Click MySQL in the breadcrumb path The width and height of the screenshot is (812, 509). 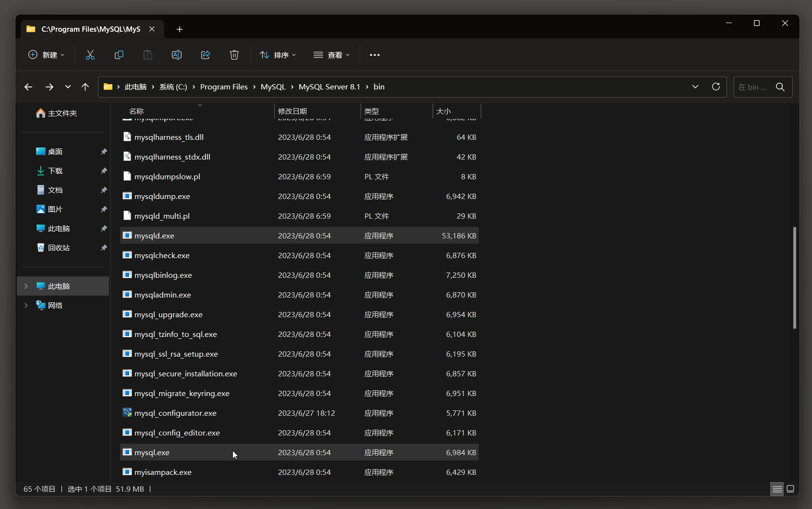coord(273,87)
